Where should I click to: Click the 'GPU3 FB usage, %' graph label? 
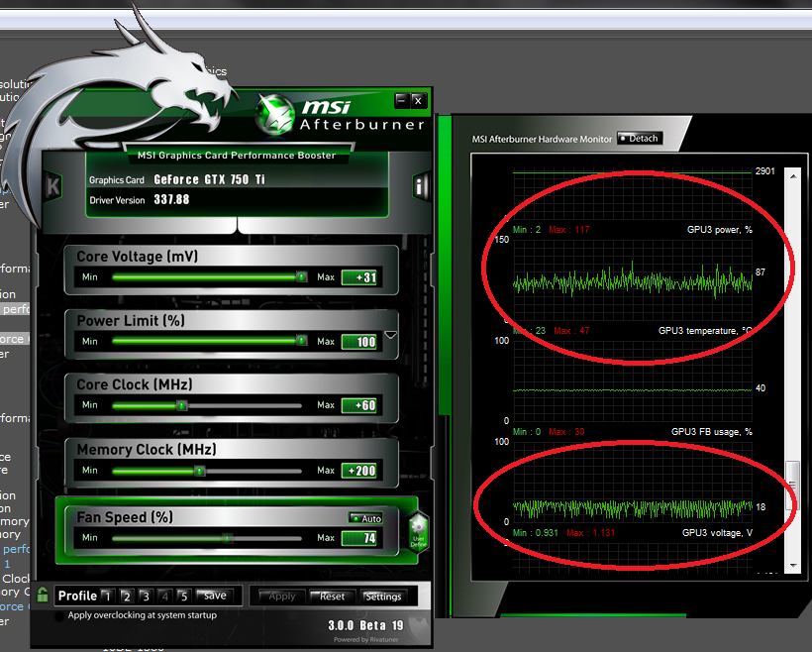coord(712,432)
